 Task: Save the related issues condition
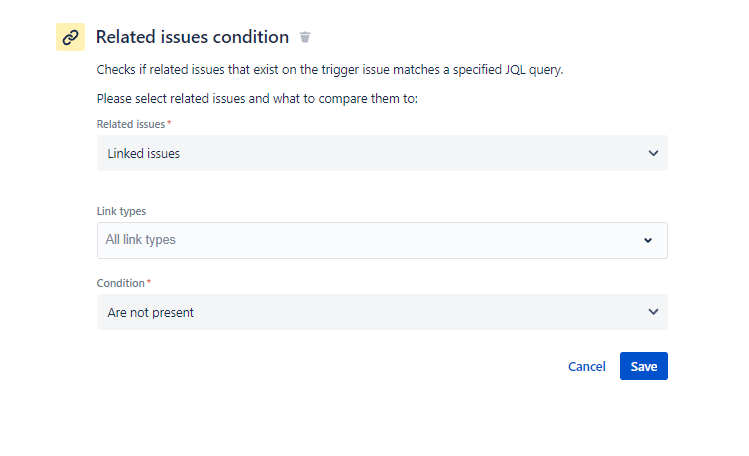[x=643, y=366]
